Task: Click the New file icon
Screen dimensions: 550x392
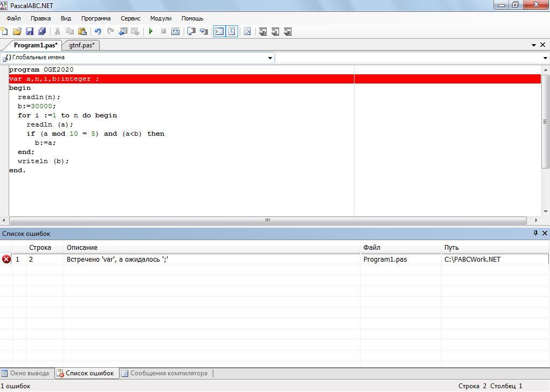Action: coord(4,32)
